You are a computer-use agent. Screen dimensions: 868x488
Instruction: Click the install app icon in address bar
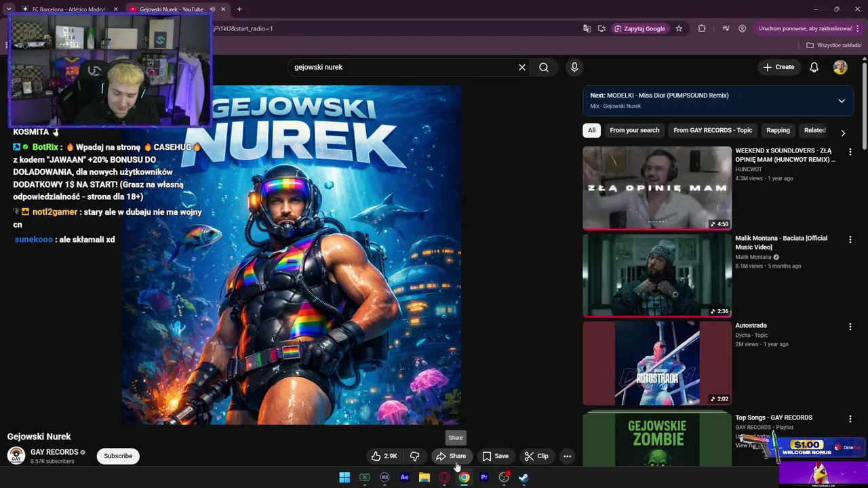pos(601,28)
